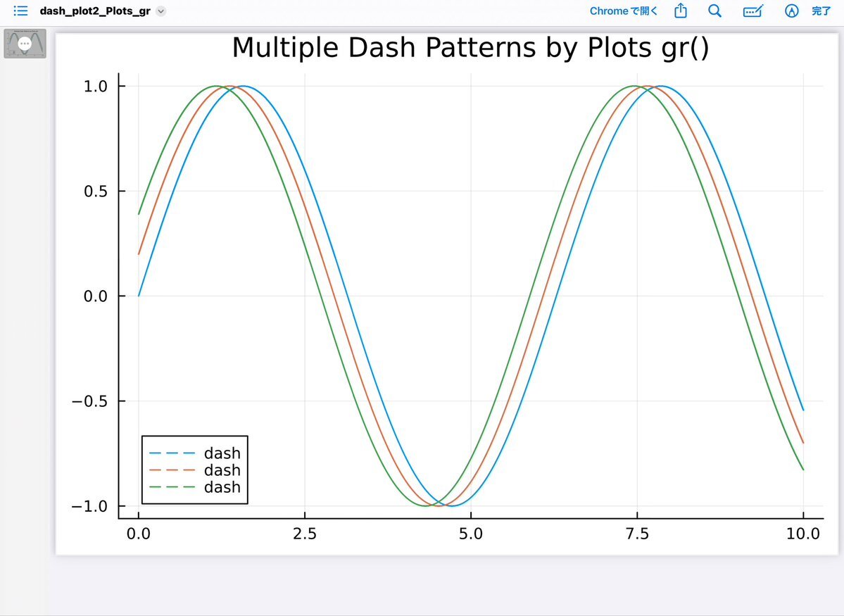This screenshot has width=844, height=616.
Task: Click y-axis label 0.5
Action: [x=95, y=191]
